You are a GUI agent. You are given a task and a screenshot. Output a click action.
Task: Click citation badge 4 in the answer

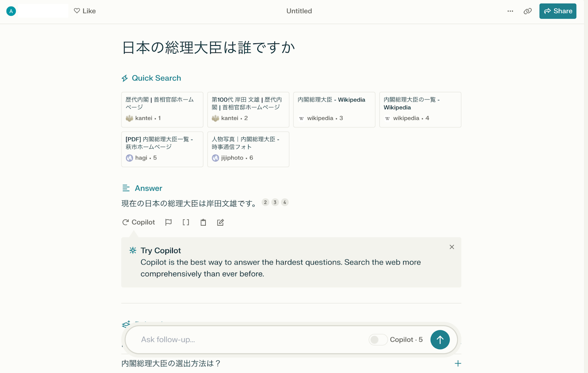pyautogui.click(x=284, y=202)
